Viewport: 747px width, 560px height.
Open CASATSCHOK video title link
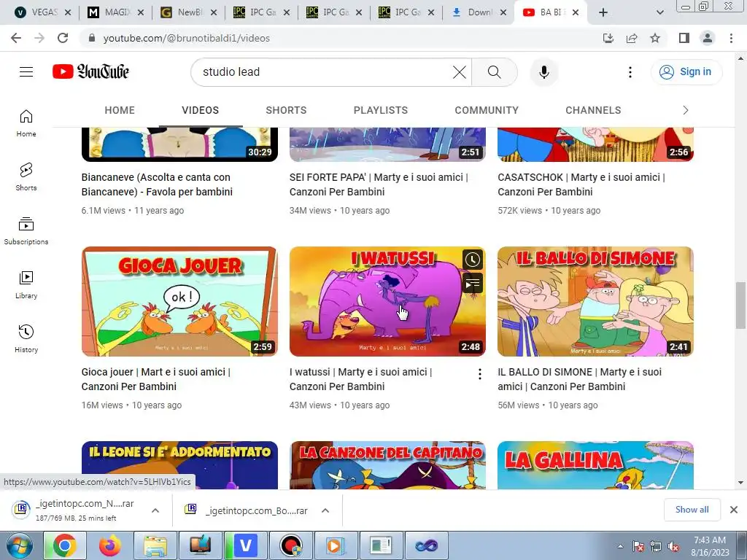coord(581,184)
